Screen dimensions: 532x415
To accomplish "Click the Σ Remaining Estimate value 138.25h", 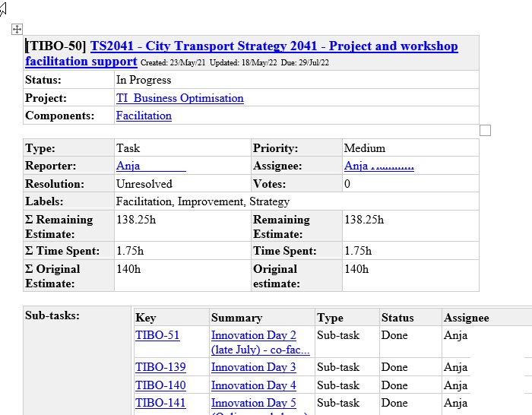I will point(136,220).
